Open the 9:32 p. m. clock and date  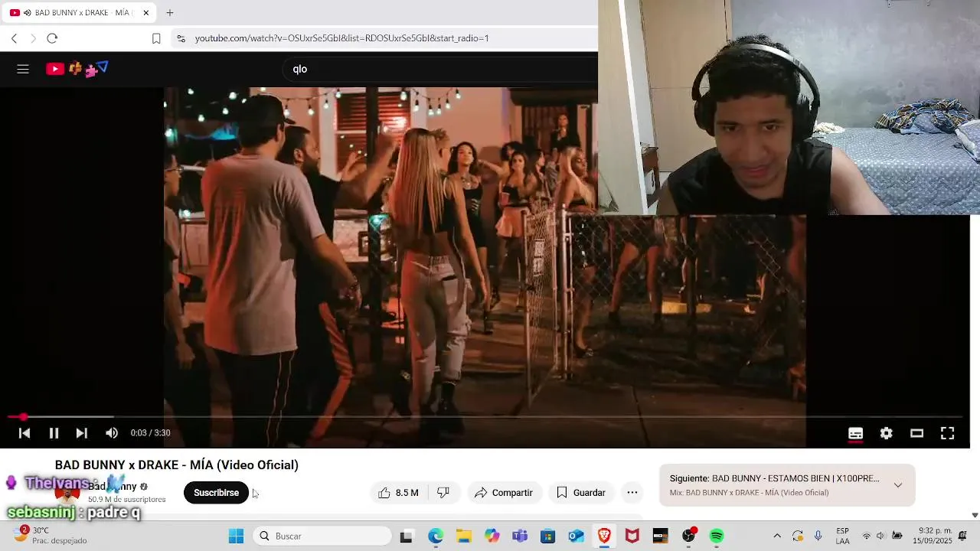(931, 536)
